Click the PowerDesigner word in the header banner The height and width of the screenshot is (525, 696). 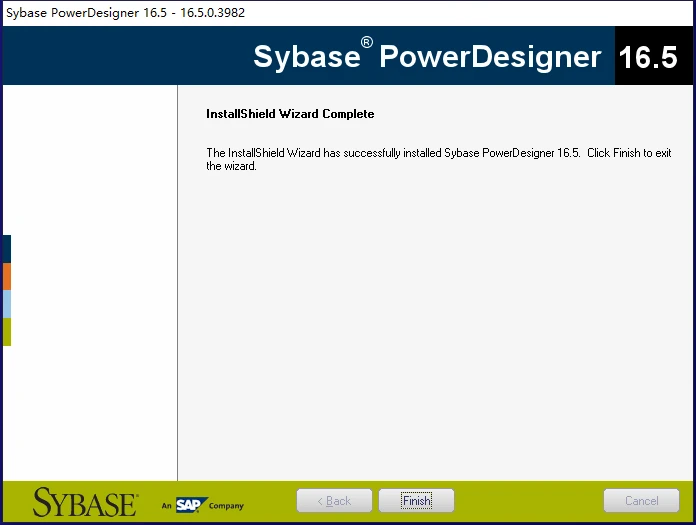490,57
